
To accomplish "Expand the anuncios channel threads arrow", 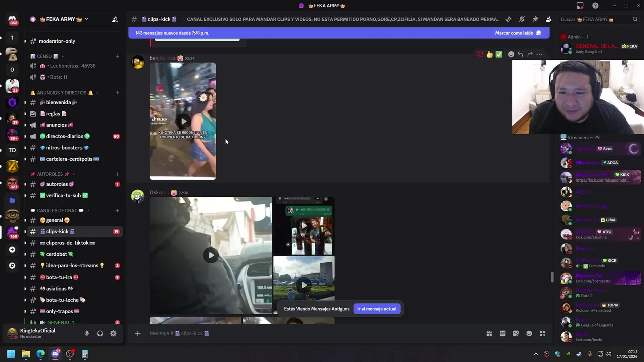I will tap(25, 125).
